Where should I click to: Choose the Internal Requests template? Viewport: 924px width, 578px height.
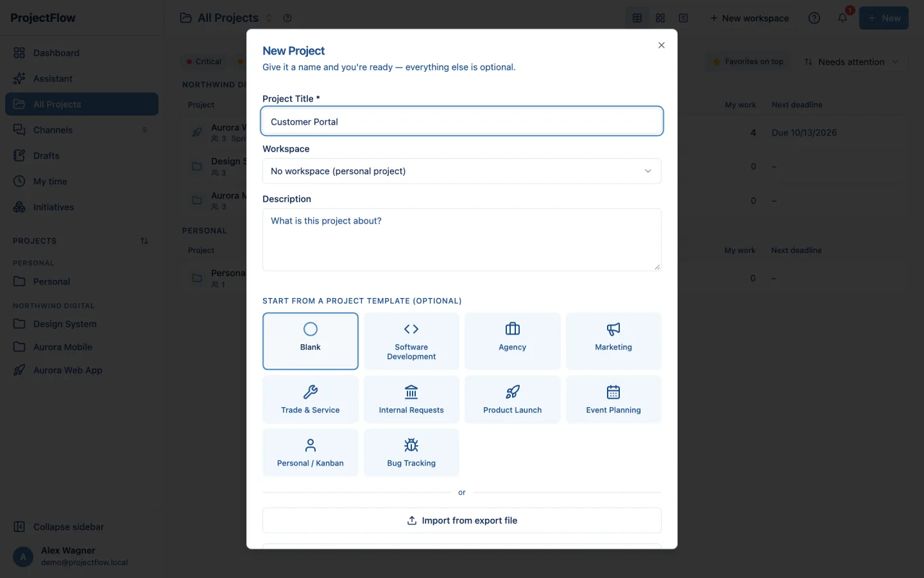pyautogui.click(x=411, y=399)
